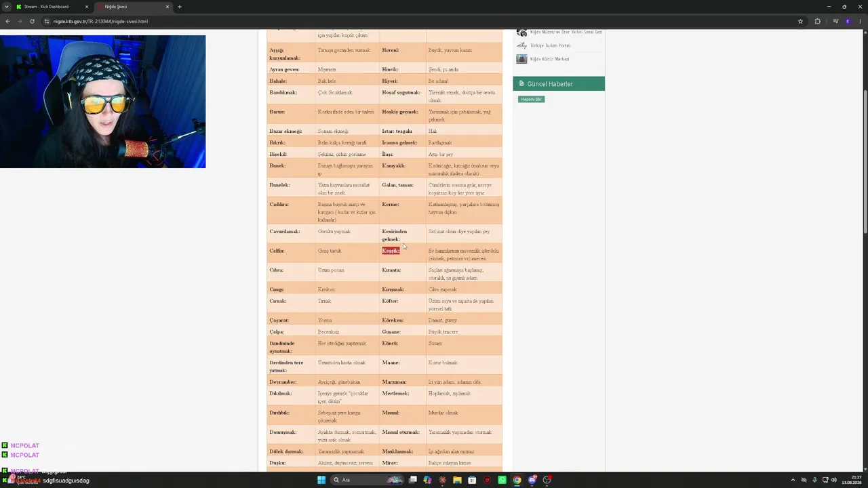Open the clock showing 21:27
Screen dimensions: 868x488
(852, 480)
